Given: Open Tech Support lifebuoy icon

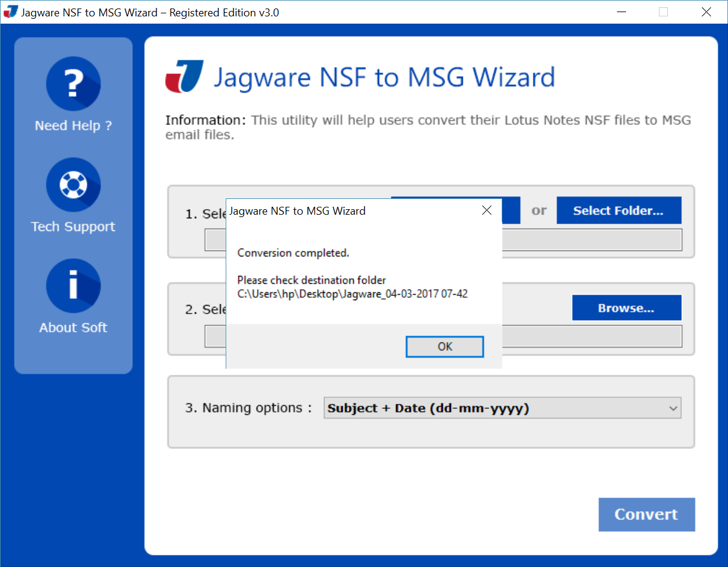Looking at the screenshot, I should (x=73, y=185).
